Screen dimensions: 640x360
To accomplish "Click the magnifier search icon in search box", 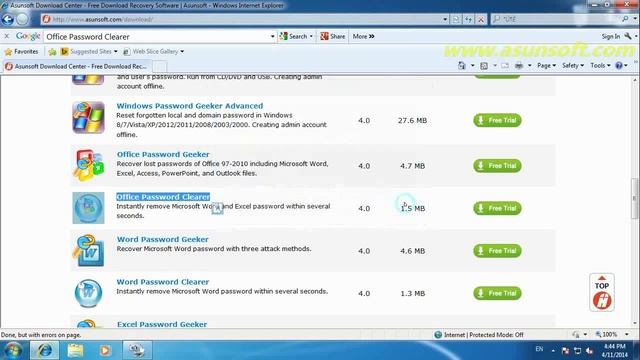I will click(x=625, y=19).
